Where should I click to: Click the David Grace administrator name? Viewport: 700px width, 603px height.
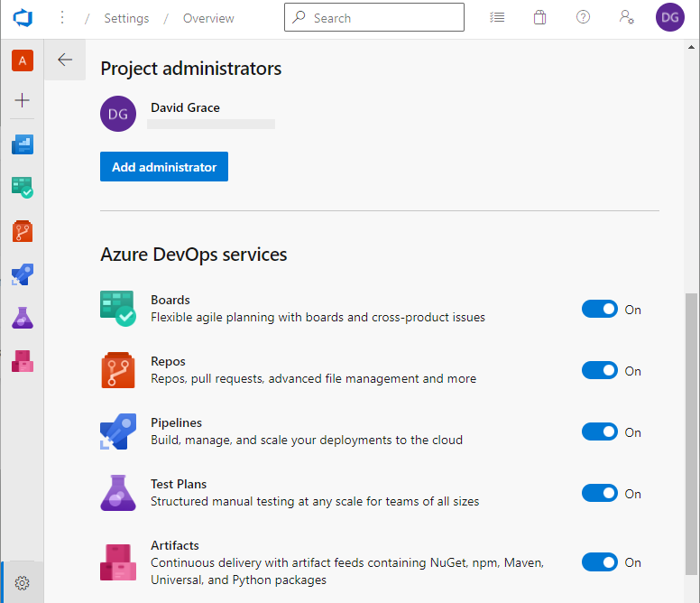(x=185, y=107)
